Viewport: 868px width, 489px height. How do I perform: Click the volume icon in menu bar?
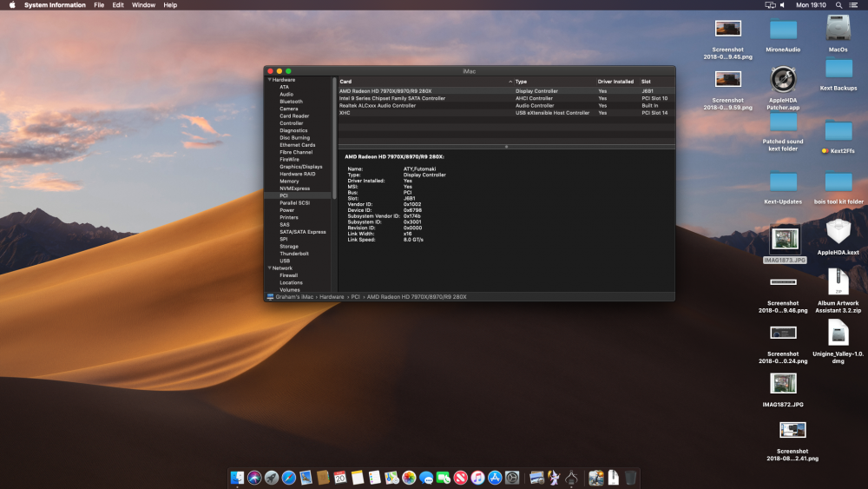point(783,5)
